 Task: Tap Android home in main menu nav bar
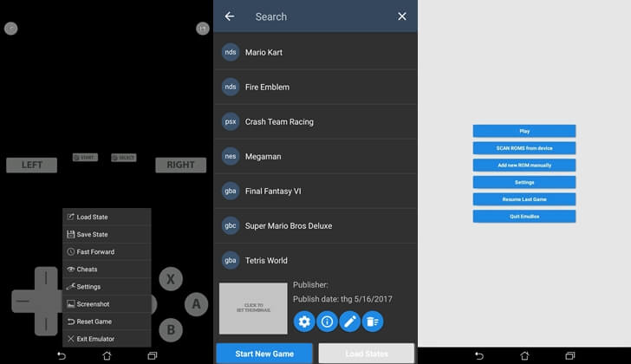click(x=524, y=355)
